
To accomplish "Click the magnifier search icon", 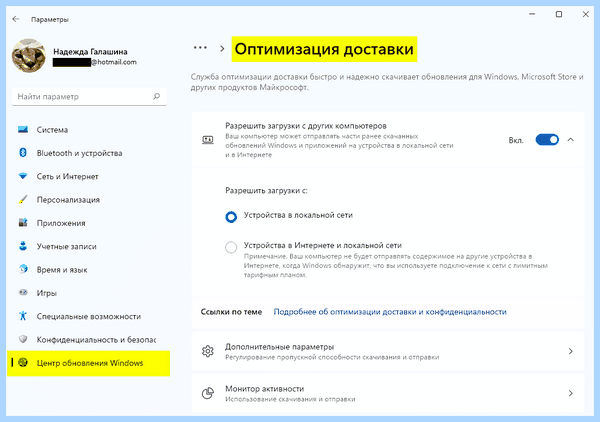I will tap(157, 96).
